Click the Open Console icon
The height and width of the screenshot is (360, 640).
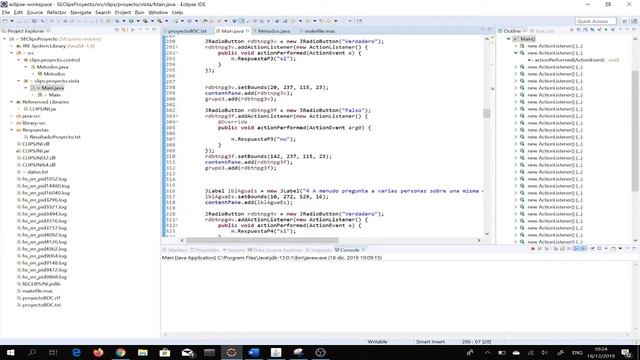click(613, 249)
